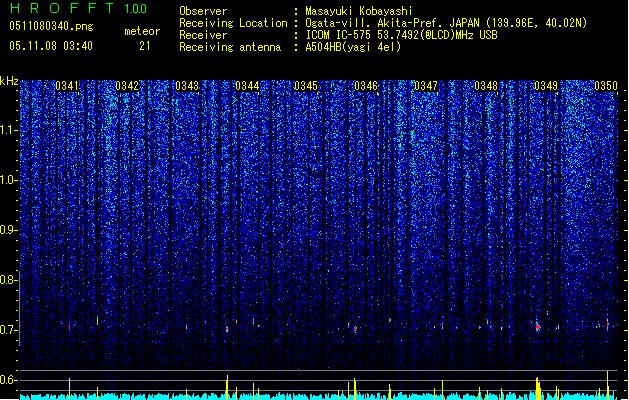
Task: Click the 0346 time marker
Action: pyautogui.click(x=366, y=86)
